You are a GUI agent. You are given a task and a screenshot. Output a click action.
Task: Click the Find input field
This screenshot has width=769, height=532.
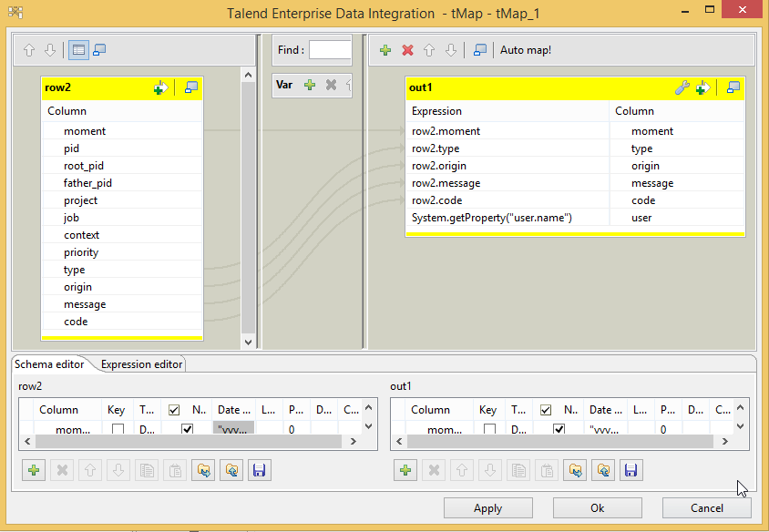(x=330, y=50)
